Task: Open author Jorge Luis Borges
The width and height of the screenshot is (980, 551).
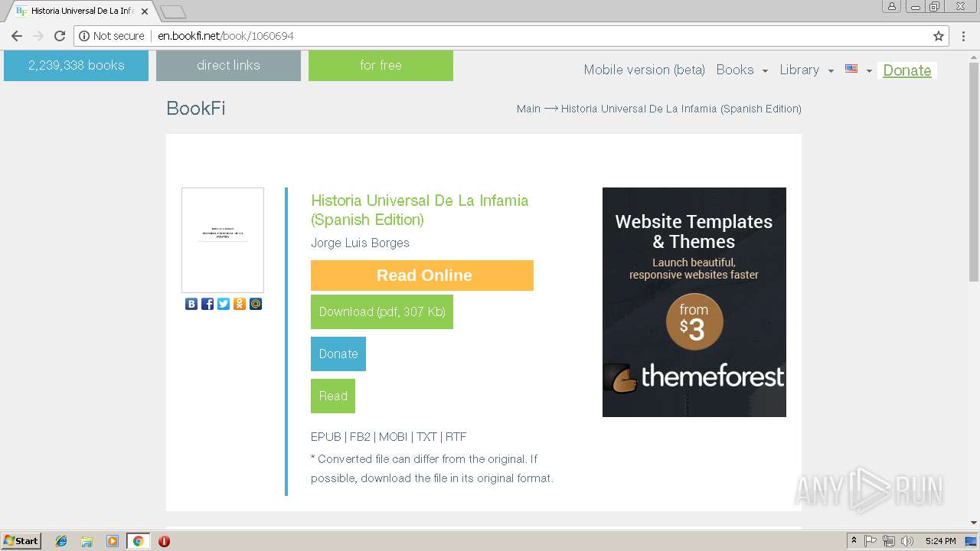Action: point(360,243)
